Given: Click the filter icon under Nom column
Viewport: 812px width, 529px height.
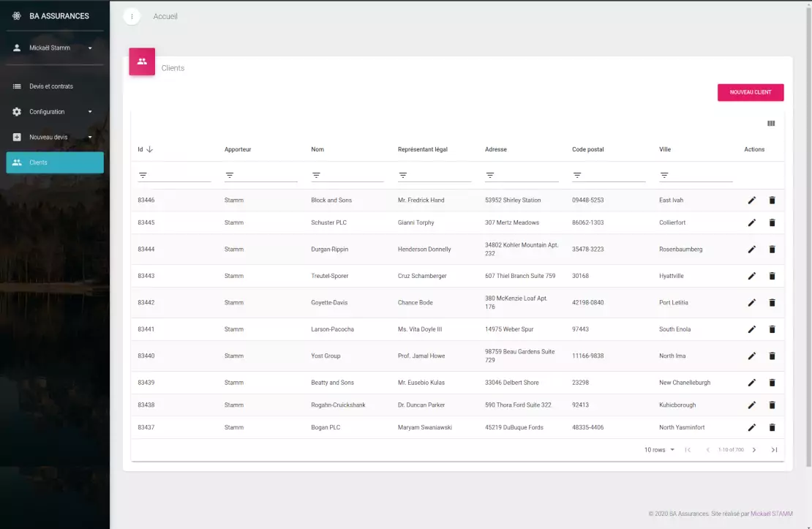Looking at the screenshot, I should tap(315, 174).
